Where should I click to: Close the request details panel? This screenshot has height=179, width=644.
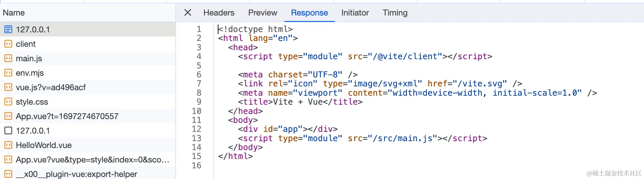(x=188, y=13)
